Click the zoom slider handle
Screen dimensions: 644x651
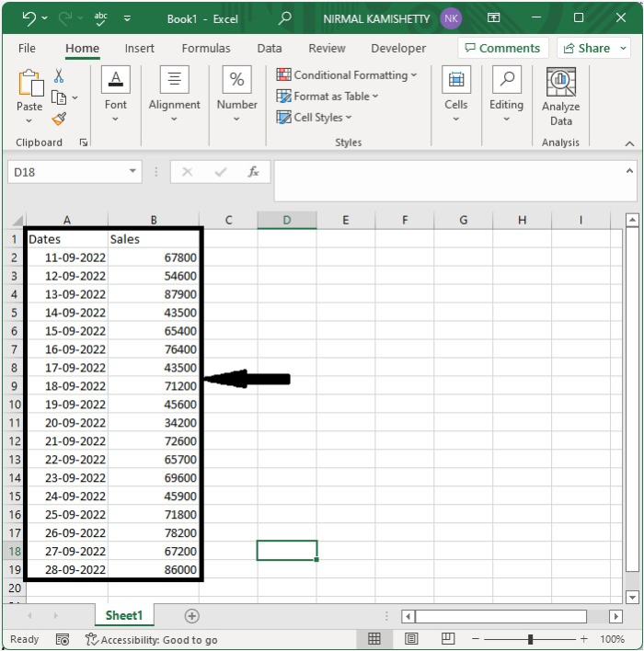[x=530, y=639]
